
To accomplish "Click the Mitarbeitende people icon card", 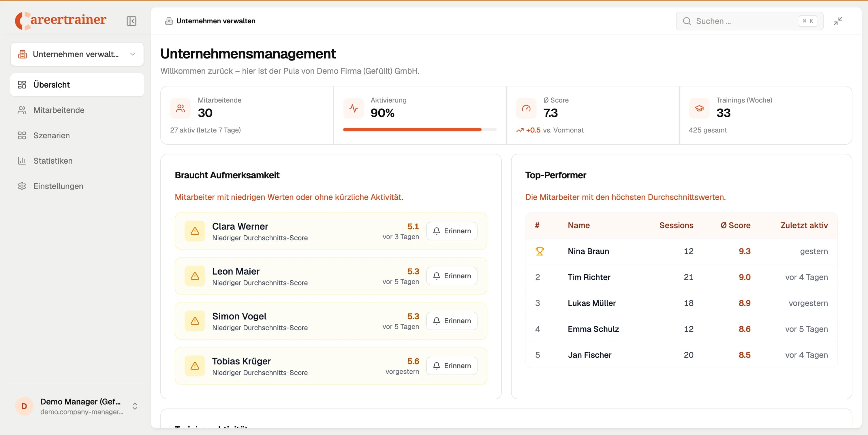I will [181, 108].
